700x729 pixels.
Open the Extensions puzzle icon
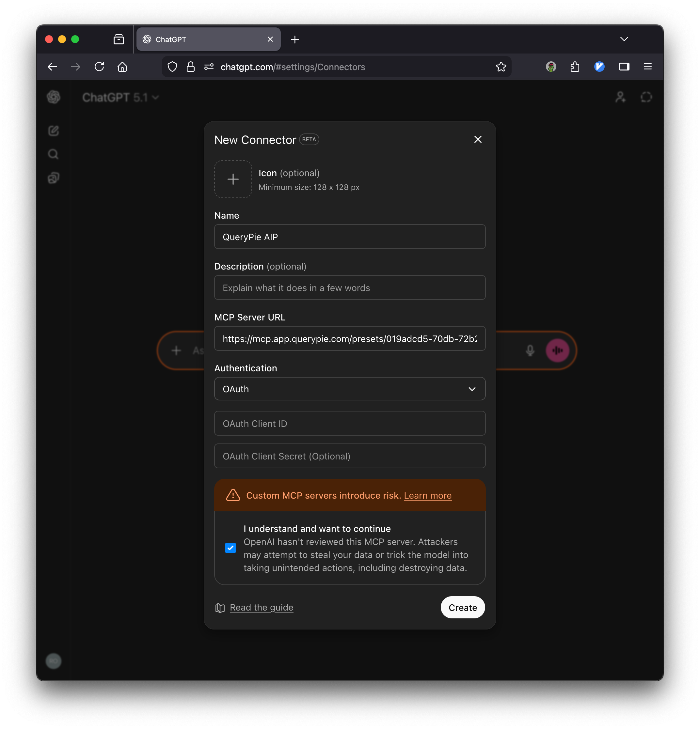(x=575, y=67)
